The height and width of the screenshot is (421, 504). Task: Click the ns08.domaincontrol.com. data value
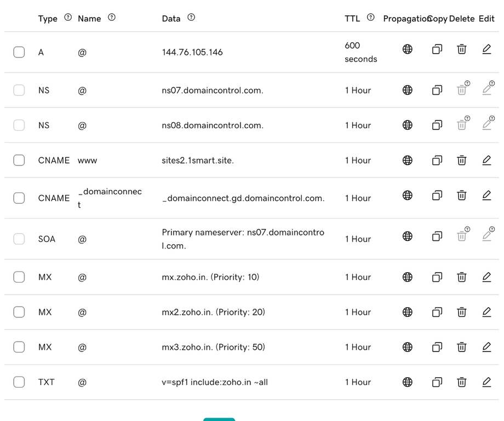tap(213, 125)
